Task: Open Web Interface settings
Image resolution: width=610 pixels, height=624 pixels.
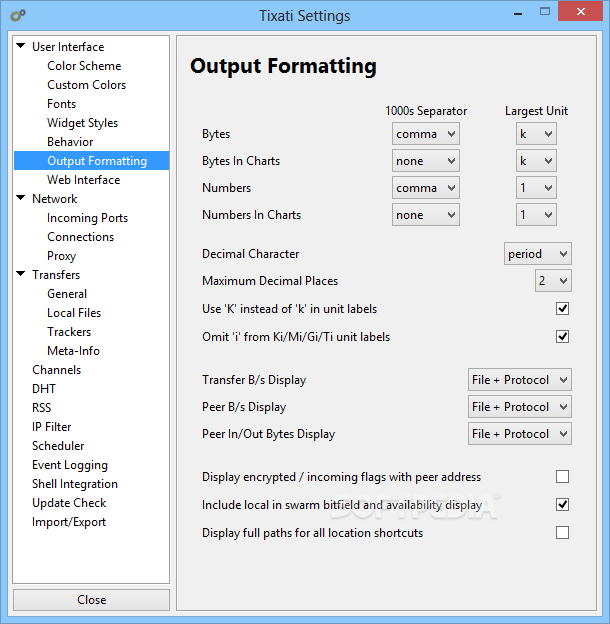Action: point(84,180)
